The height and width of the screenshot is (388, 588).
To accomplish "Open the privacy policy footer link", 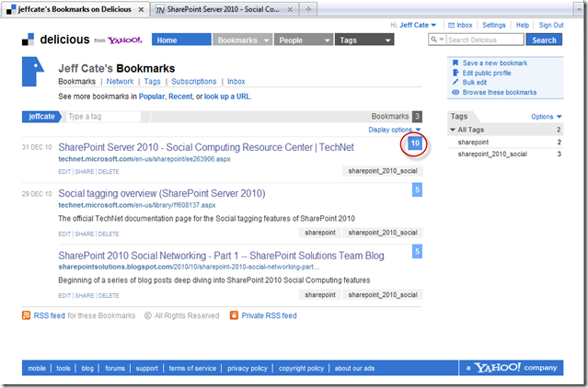I will pos(248,368).
